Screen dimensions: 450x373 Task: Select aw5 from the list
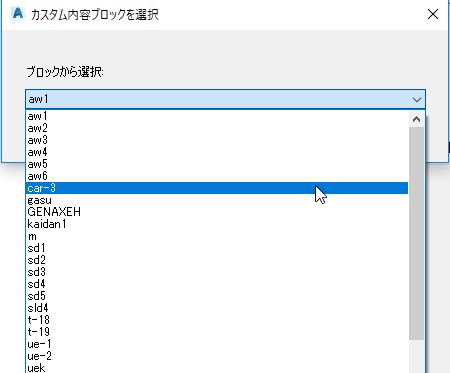pyautogui.click(x=217, y=164)
